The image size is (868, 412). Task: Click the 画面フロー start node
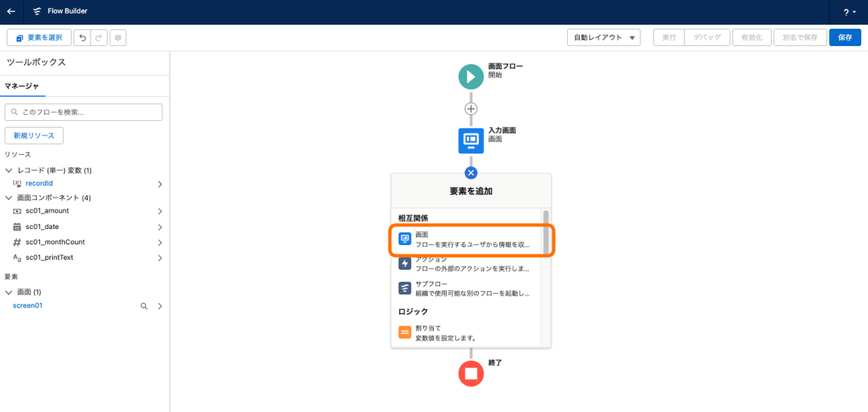click(x=470, y=76)
